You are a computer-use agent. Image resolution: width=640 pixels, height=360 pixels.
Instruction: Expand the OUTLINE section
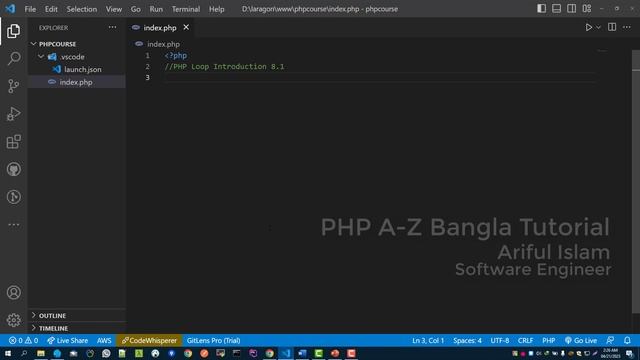[x=76, y=316]
